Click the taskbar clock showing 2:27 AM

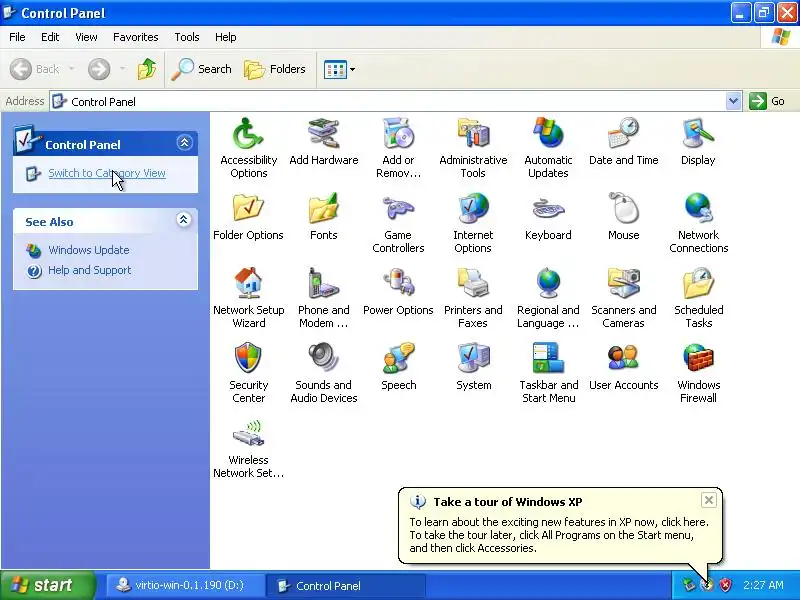763,585
